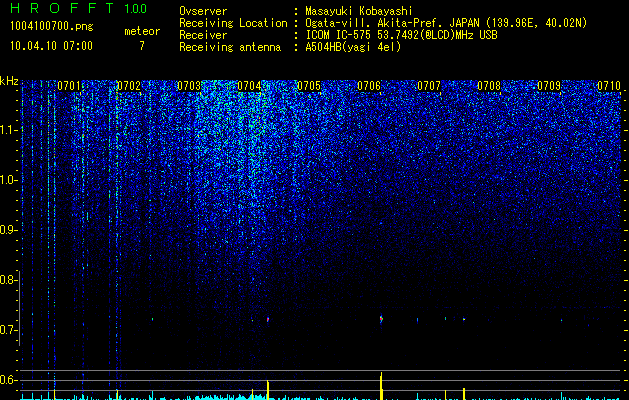Click the 0707 time marker

(x=429, y=86)
